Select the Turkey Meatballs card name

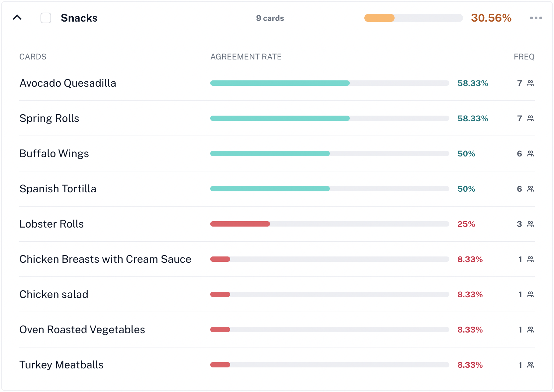[61, 365]
